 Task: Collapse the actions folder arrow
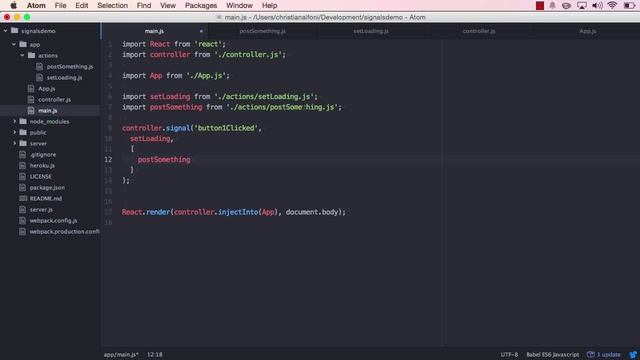coord(22,55)
